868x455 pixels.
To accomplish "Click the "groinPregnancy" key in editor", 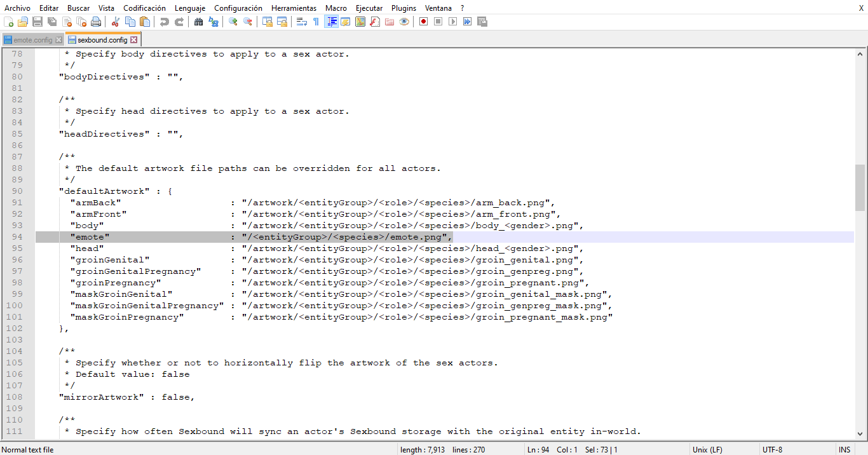I will [116, 283].
